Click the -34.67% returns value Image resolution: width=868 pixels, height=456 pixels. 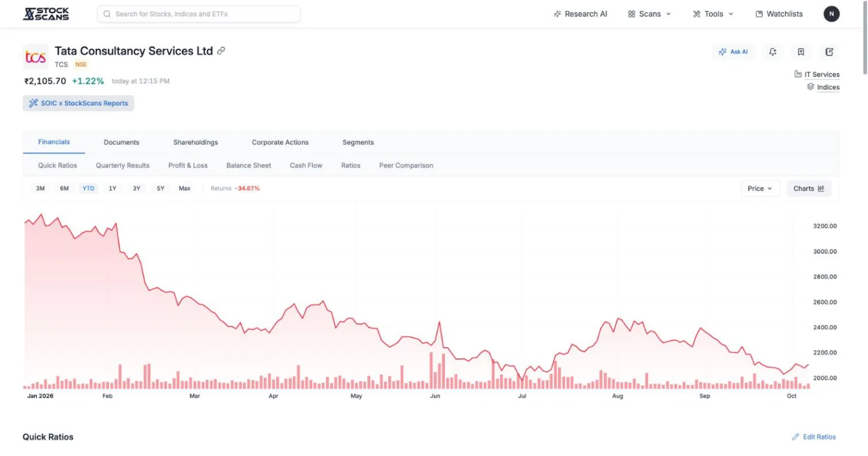247,189
